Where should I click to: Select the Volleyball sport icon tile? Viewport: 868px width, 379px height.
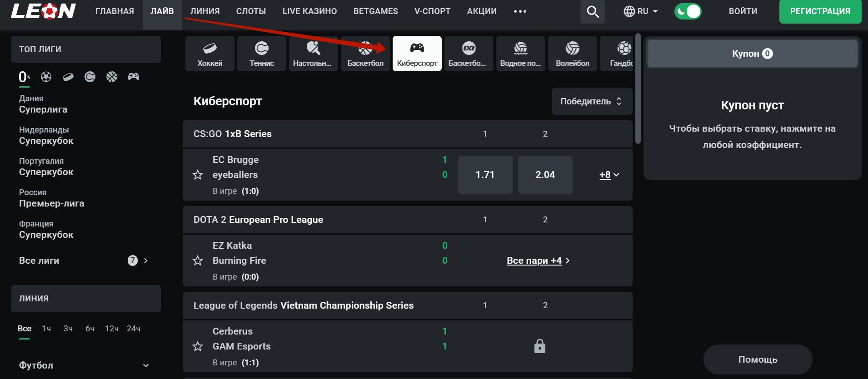(572, 54)
